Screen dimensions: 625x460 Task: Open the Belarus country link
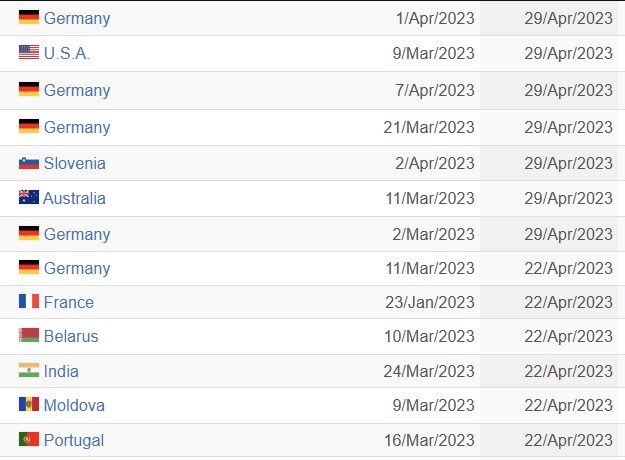click(71, 336)
